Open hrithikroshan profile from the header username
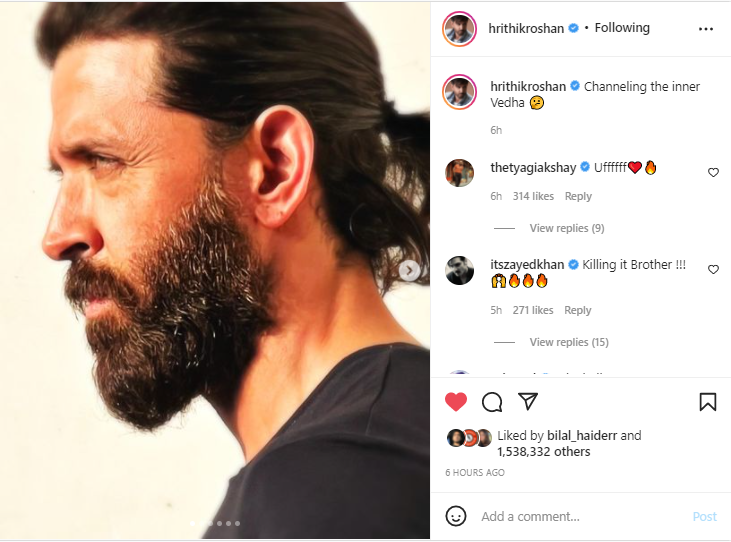The width and height of the screenshot is (731, 542). click(x=526, y=28)
